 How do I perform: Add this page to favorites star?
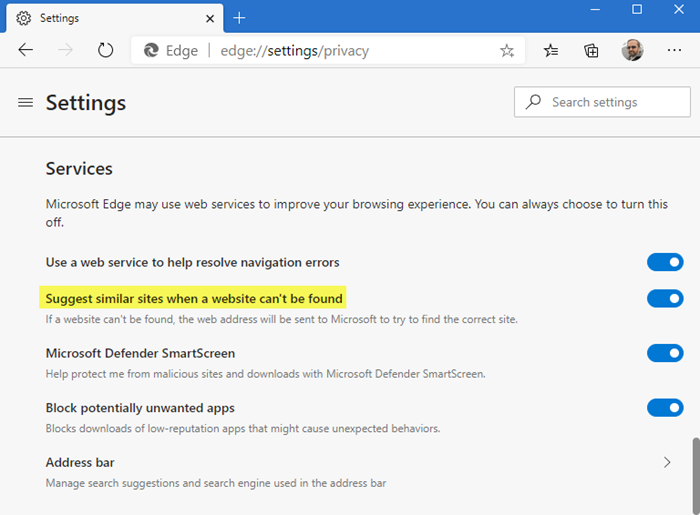click(507, 50)
